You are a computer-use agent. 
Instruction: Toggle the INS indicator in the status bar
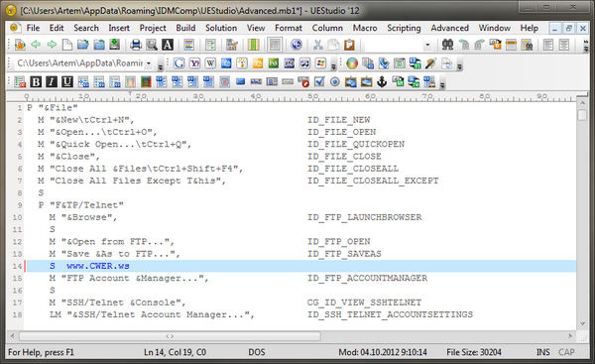[543, 352]
